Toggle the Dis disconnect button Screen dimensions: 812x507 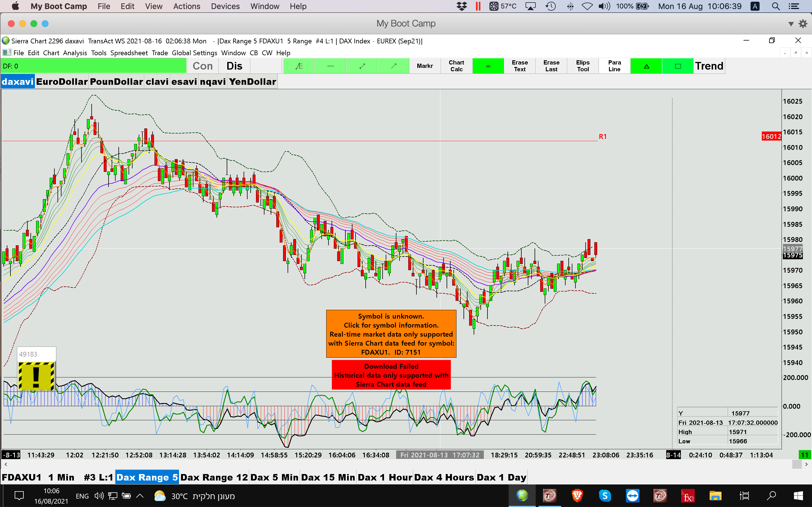(x=234, y=66)
